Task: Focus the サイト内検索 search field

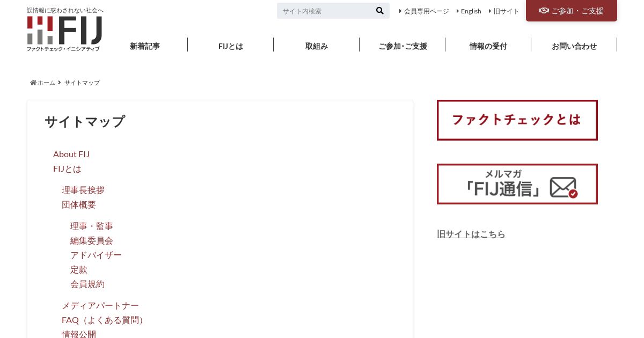Action: [x=325, y=11]
